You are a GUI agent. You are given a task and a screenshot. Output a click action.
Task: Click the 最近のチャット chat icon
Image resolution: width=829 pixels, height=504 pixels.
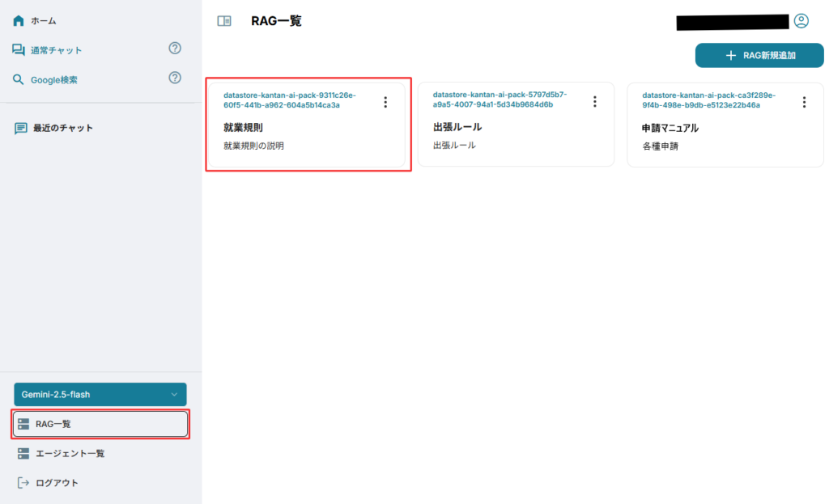pyautogui.click(x=21, y=128)
